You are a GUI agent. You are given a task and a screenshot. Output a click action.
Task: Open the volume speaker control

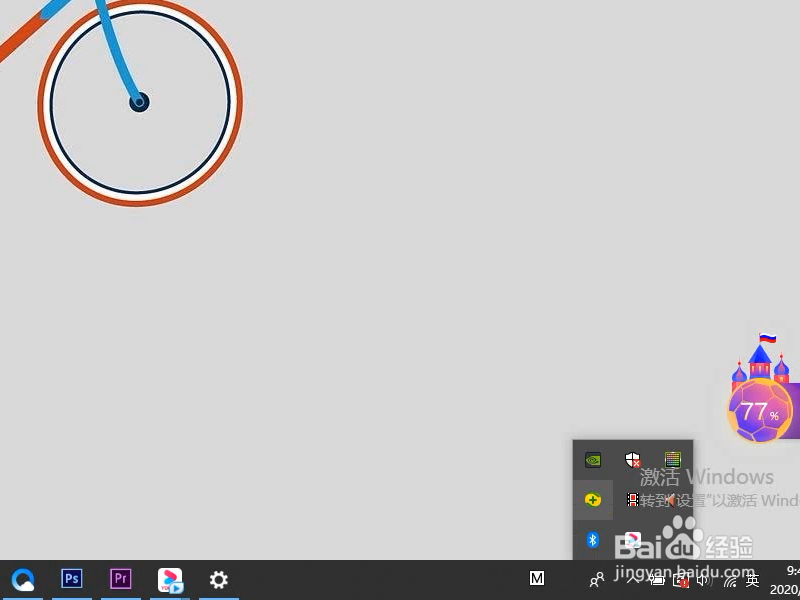(x=704, y=580)
